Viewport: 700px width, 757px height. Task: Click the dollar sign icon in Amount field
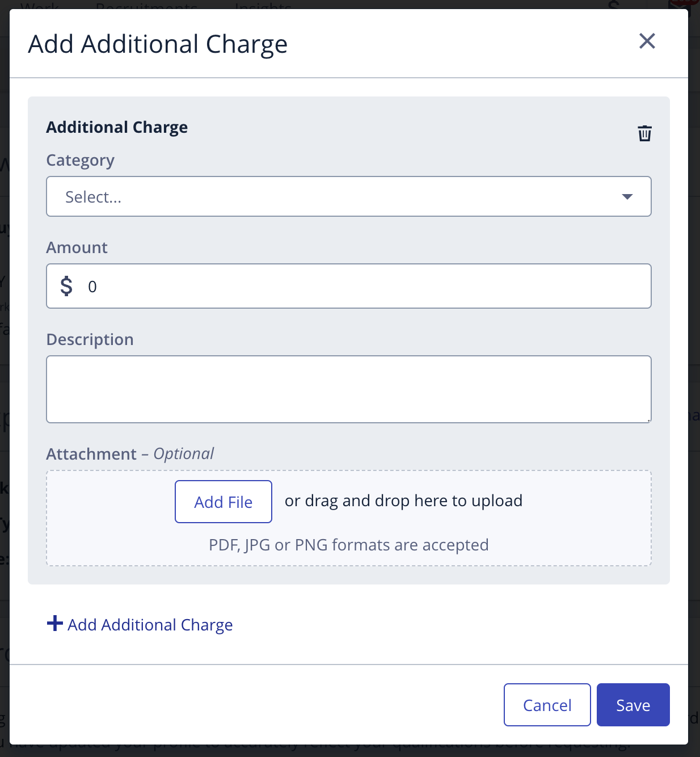click(67, 286)
